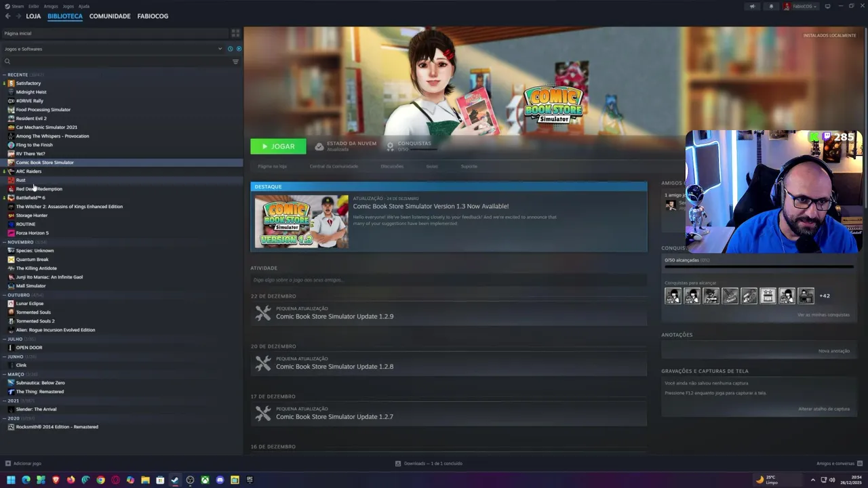The width and height of the screenshot is (868, 488).
Task: Open the cloud Estado da Nuvem icon
Action: tap(319, 146)
